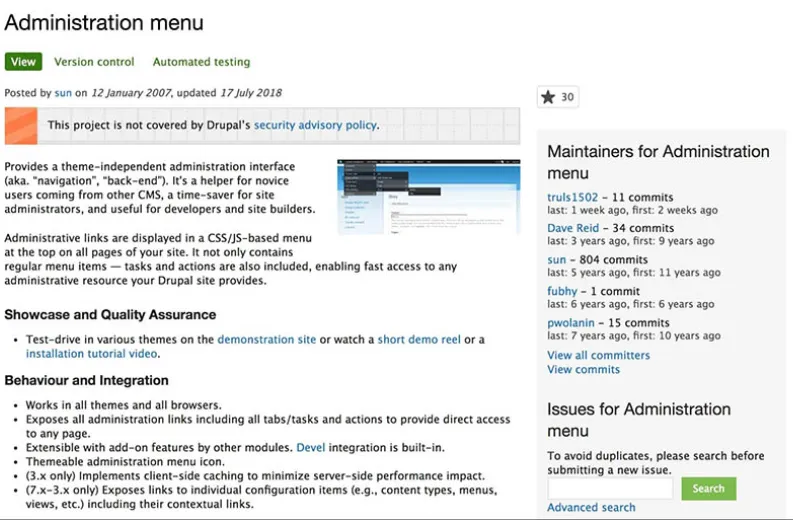
Task: Open the security advisory policy link
Action: coord(316,125)
